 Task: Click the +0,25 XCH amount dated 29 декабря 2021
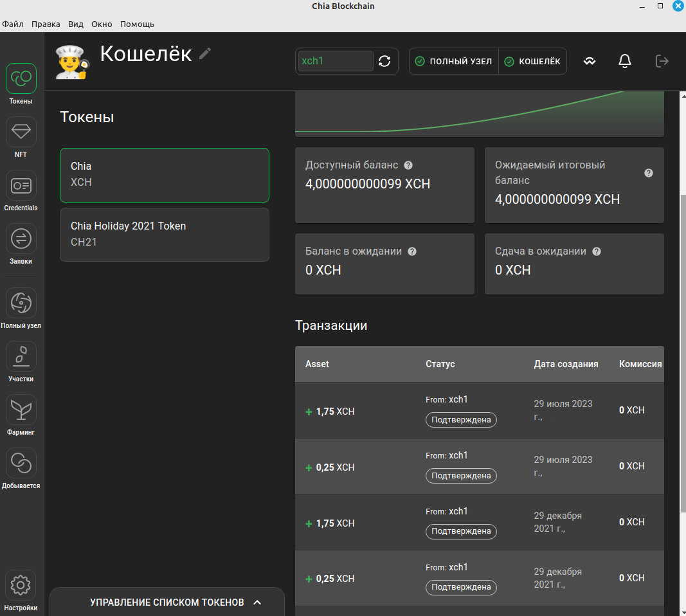click(x=330, y=578)
